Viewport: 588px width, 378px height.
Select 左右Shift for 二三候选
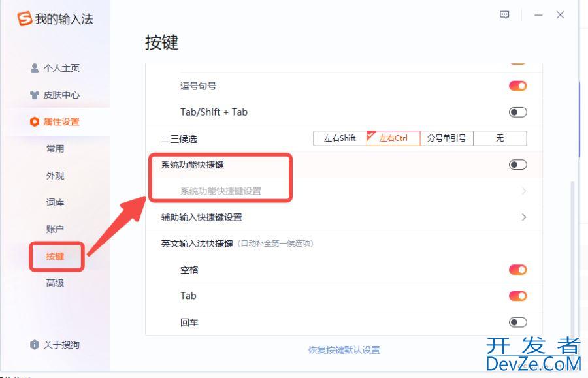pos(340,138)
